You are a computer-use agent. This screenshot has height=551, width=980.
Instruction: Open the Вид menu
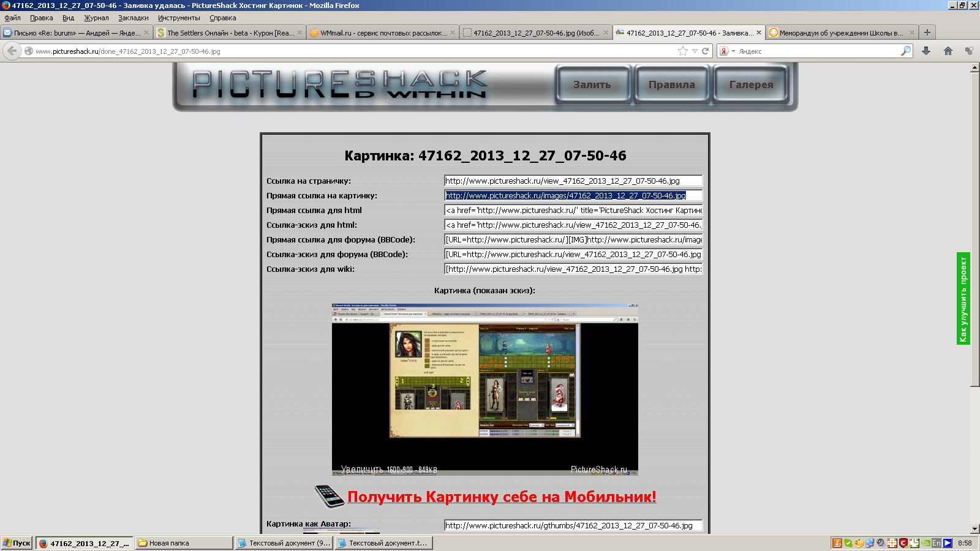(x=68, y=18)
